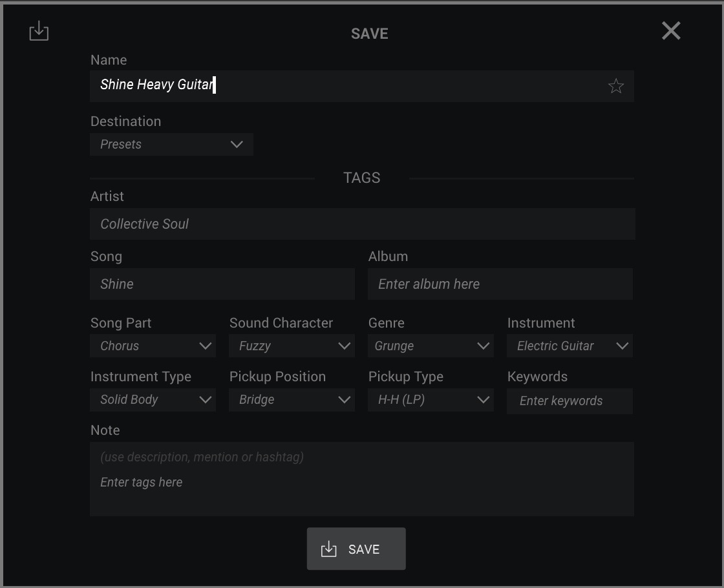
Task: Toggle the favorite star in the Name field
Action: [616, 86]
